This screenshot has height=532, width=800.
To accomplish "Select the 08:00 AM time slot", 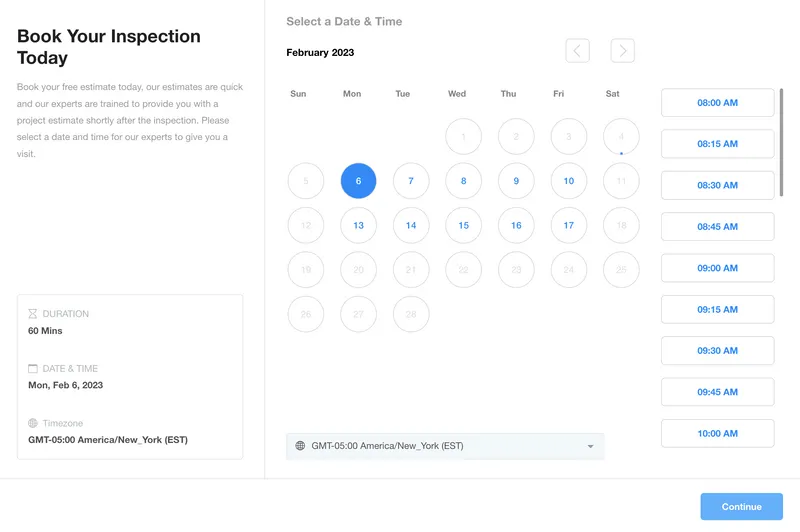I will pyautogui.click(x=717, y=103).
